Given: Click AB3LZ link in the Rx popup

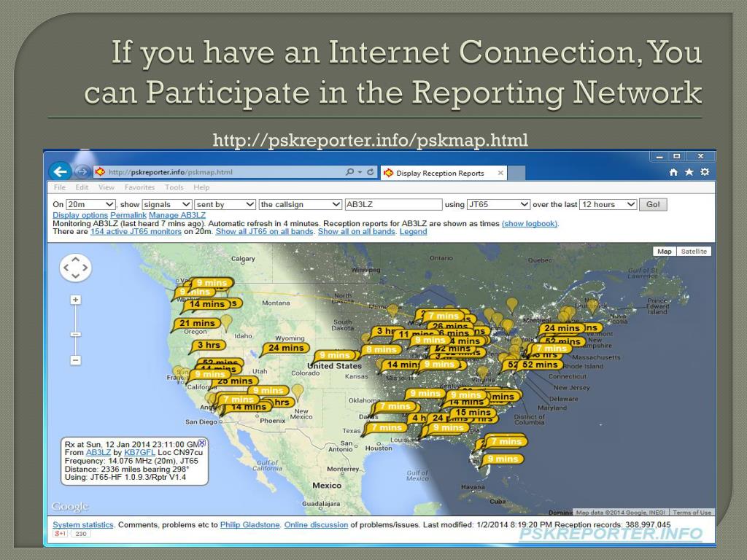Looking at the screenshot, I should (x=98, y=452).
